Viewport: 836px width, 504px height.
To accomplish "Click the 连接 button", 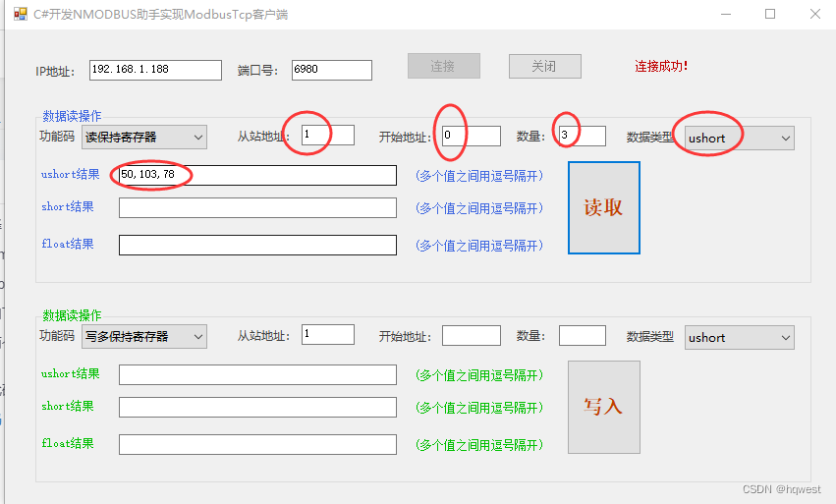I will point(444,66).
